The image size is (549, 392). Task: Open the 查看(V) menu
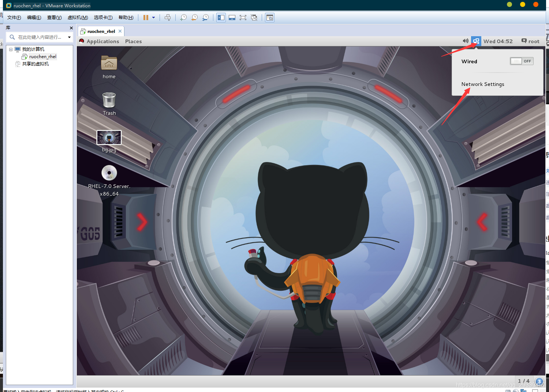coord(54,18)
